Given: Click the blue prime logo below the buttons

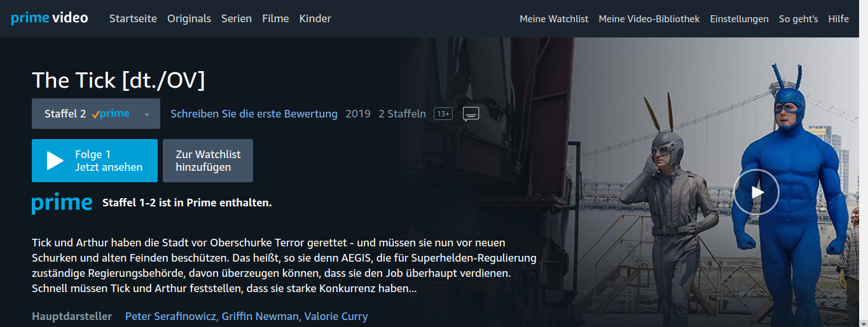Looking at the screenshot, I should point(62,203).
